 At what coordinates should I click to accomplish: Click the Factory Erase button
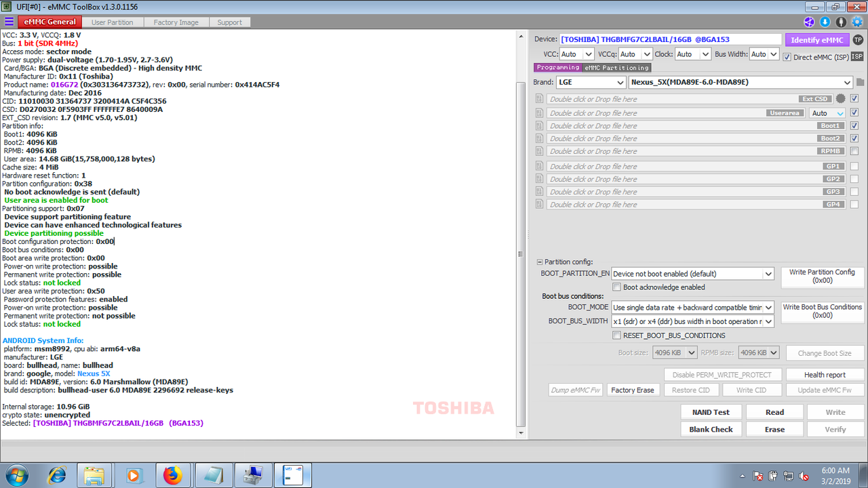tap(632, 390)
